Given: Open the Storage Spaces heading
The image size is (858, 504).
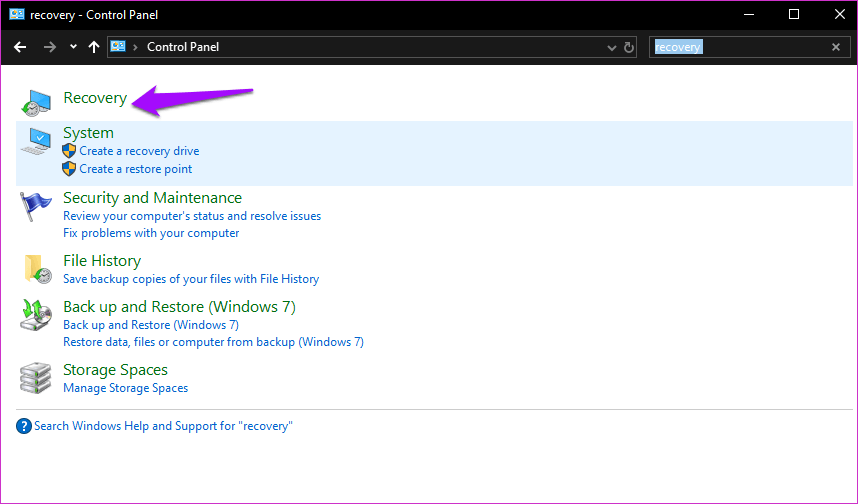Looking at the screenshot, I should (x=115, y=370).
